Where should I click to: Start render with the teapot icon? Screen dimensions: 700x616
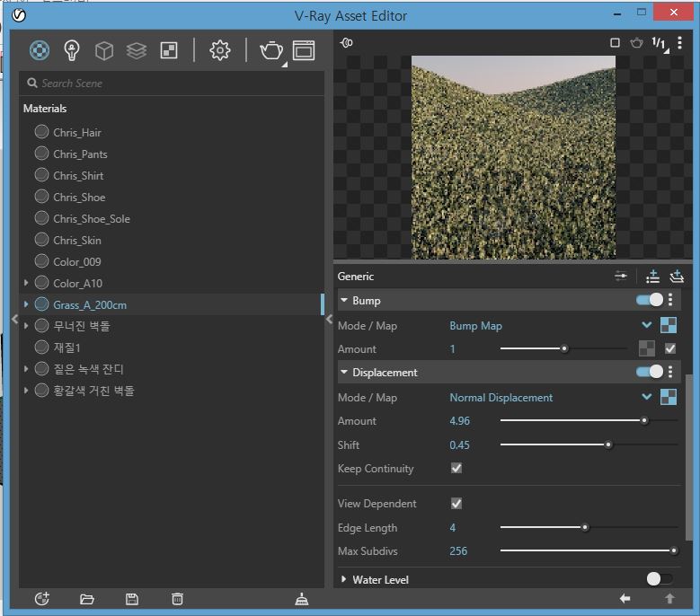click(x=270, y=50)
